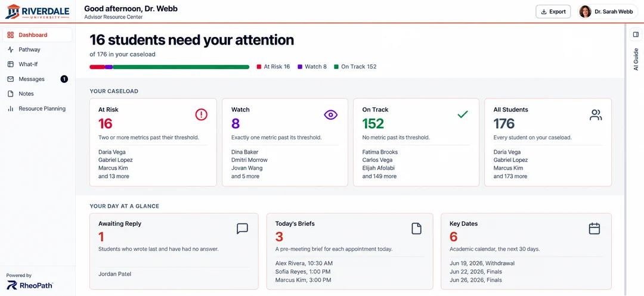Open Resource Planning
Image resolution: width=644 pixels, height=296 pixels.
[x=37, y=108]
